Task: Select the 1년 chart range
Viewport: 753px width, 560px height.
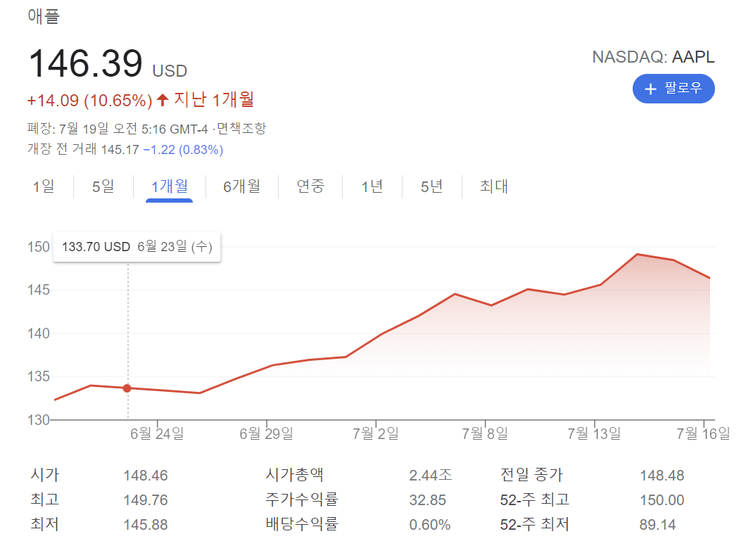Action: pos(372,186)
